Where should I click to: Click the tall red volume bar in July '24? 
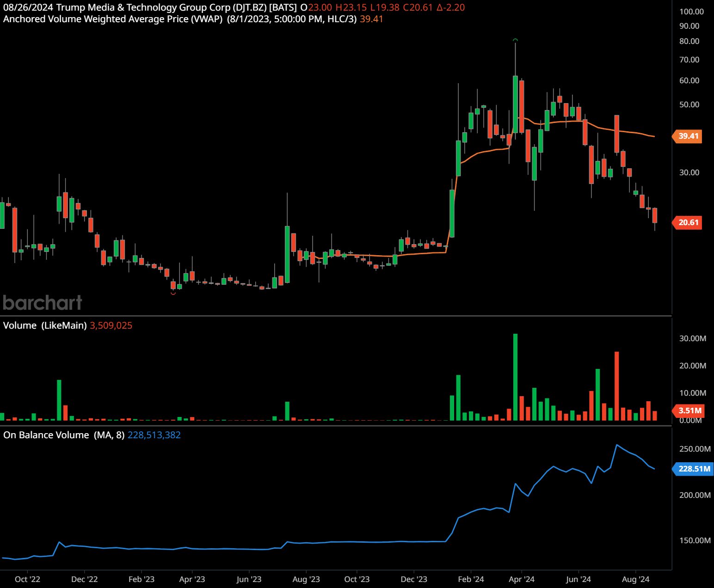(x=616, y=386)
